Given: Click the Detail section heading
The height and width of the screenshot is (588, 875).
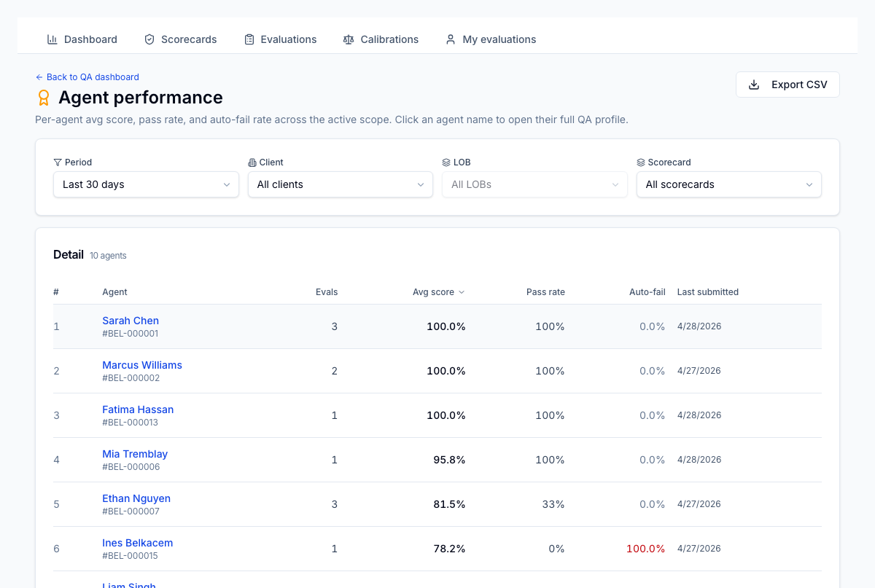Looking at the screenshot, I should [69, 254].
